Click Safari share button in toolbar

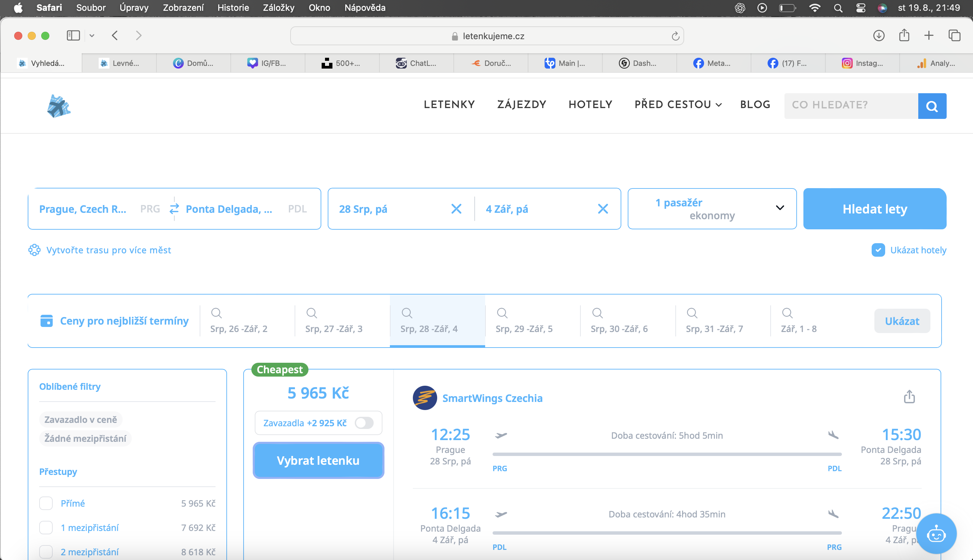904,35
